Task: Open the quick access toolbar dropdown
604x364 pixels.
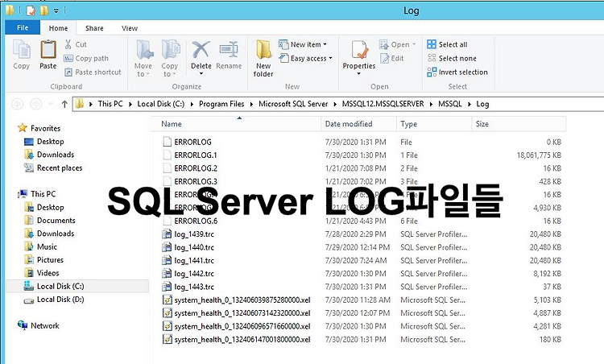Action: point(56,10)
